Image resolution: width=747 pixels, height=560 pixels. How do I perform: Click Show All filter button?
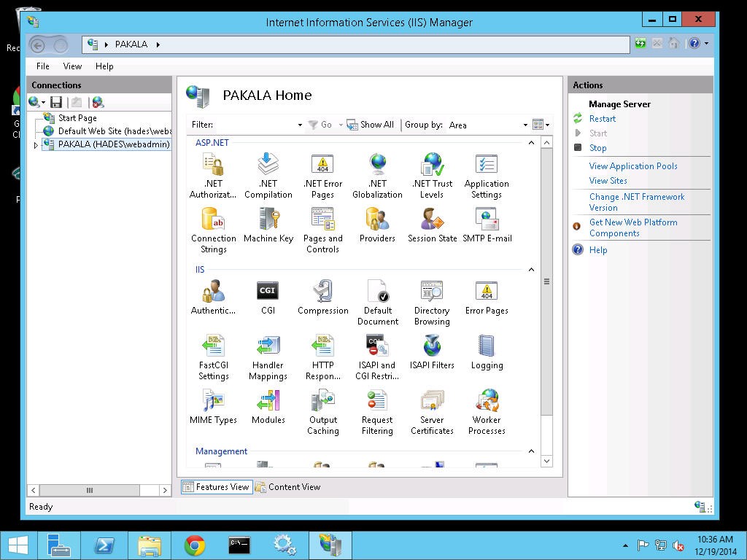point(371,125)
